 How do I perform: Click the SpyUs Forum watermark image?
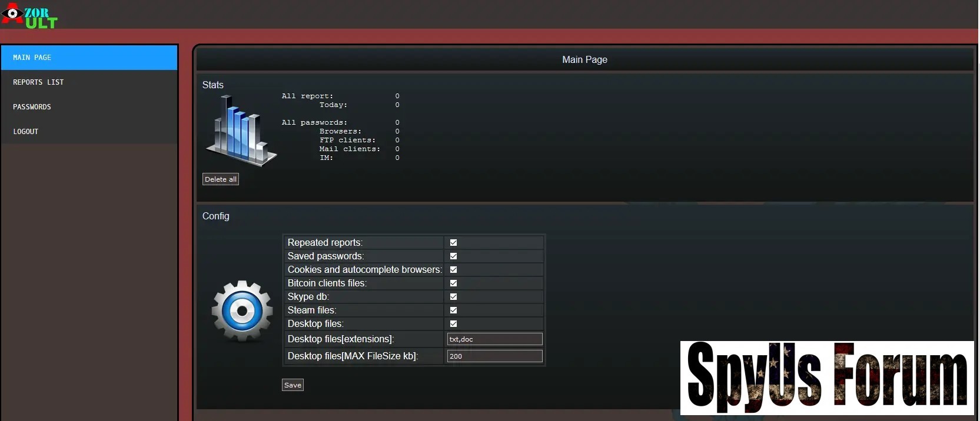pyautogui.click(x=826, y=377)
